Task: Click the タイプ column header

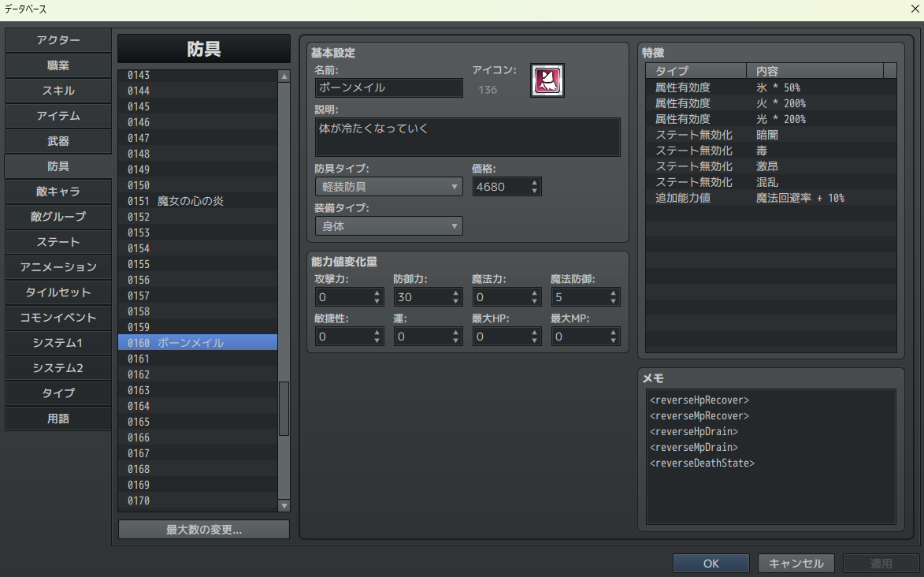Action: (x=696, y=71)
